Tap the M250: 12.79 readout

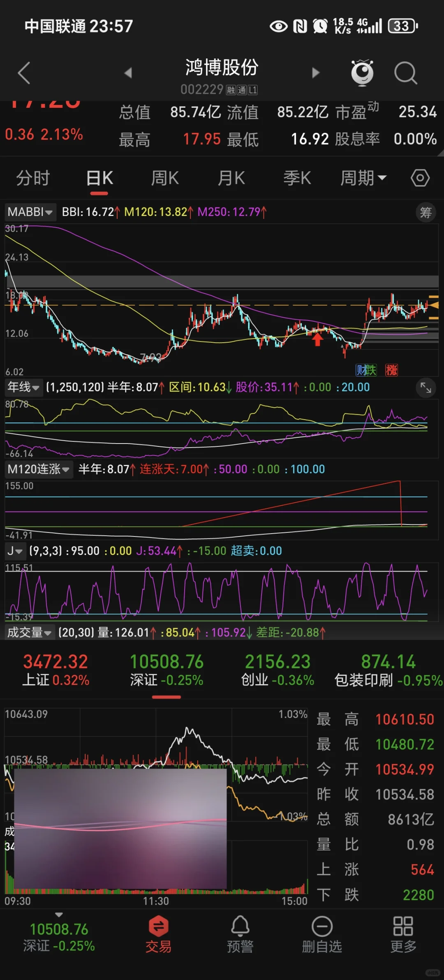pyautogui.click(x=232, y=212)
